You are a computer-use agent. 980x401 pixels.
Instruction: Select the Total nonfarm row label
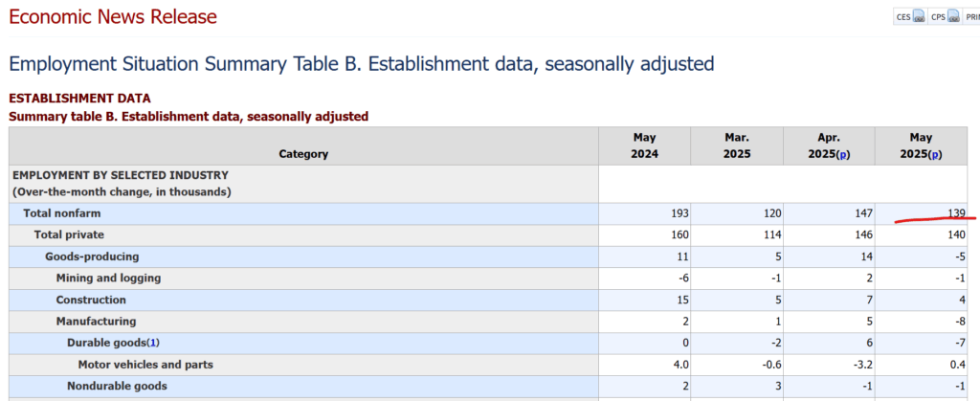pyautogui.click(x=62, y=213)
